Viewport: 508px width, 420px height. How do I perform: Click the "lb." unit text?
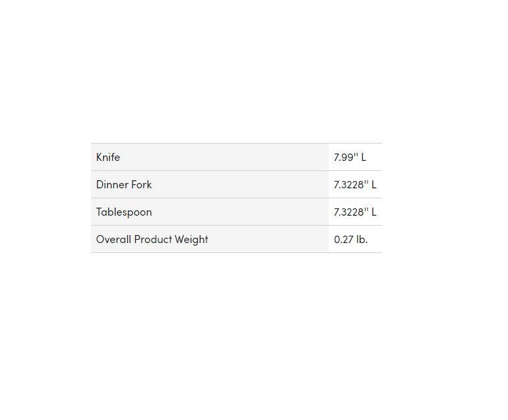tap(362, 240)
